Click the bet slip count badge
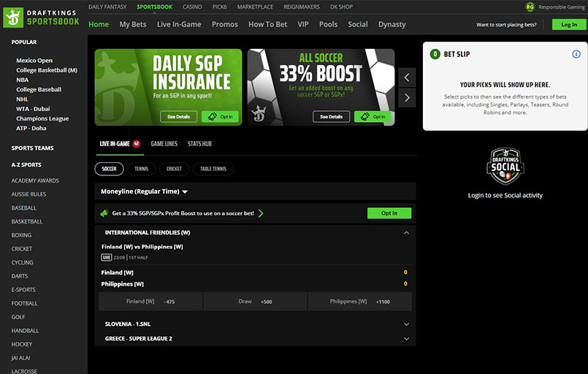The height and width of the screenshot is (374, 588). (435, 54)
